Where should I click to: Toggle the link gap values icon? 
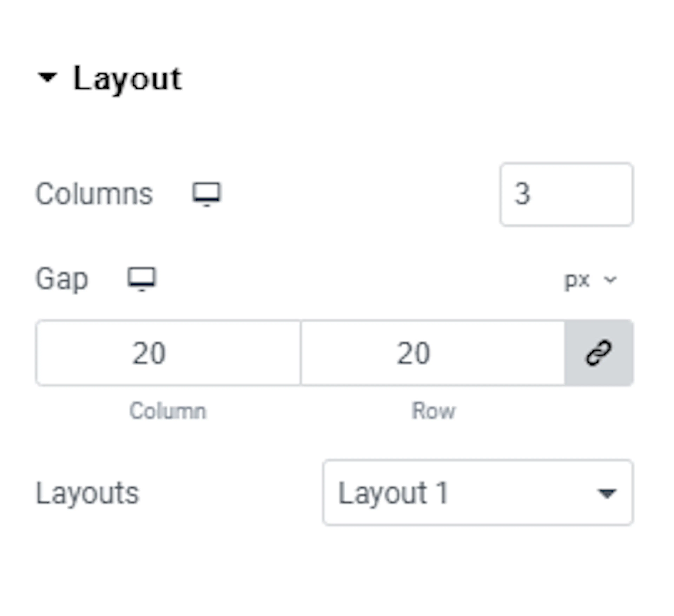click(599, 353)
